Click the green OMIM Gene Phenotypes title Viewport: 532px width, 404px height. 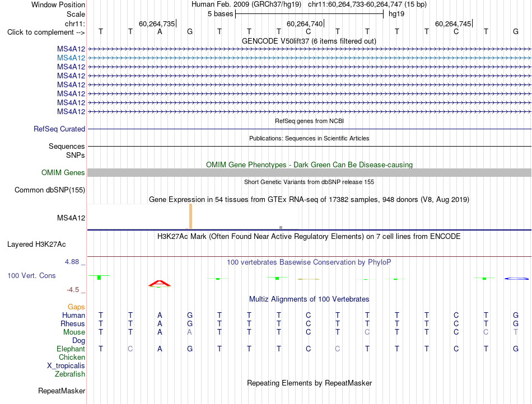pos(310,165)
